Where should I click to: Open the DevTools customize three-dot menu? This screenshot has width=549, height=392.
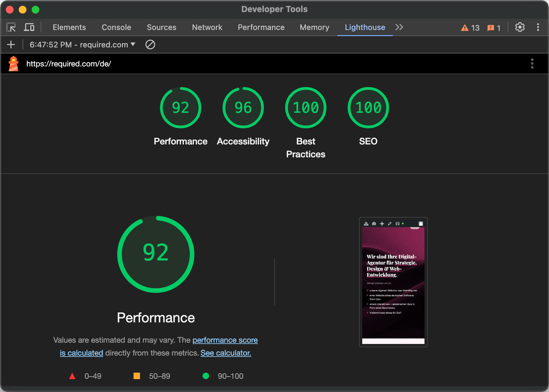[538, 27]
